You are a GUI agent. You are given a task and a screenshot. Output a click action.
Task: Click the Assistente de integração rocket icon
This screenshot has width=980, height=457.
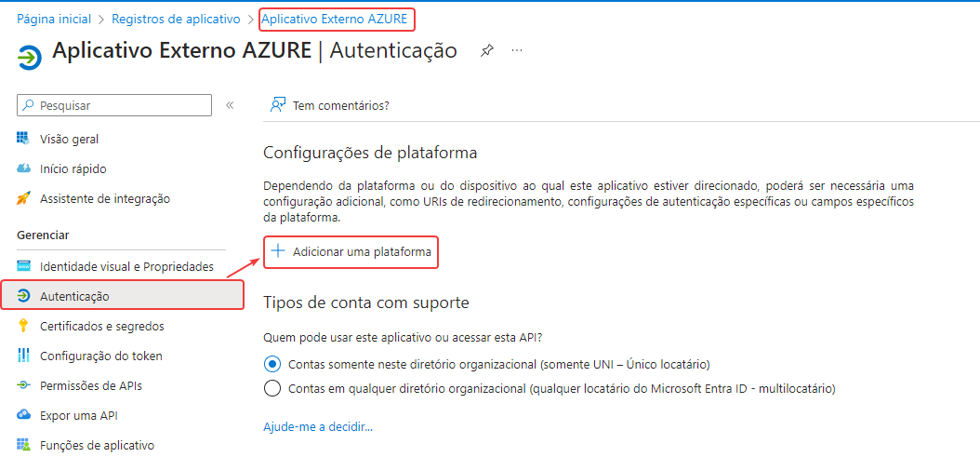point(24,198)
